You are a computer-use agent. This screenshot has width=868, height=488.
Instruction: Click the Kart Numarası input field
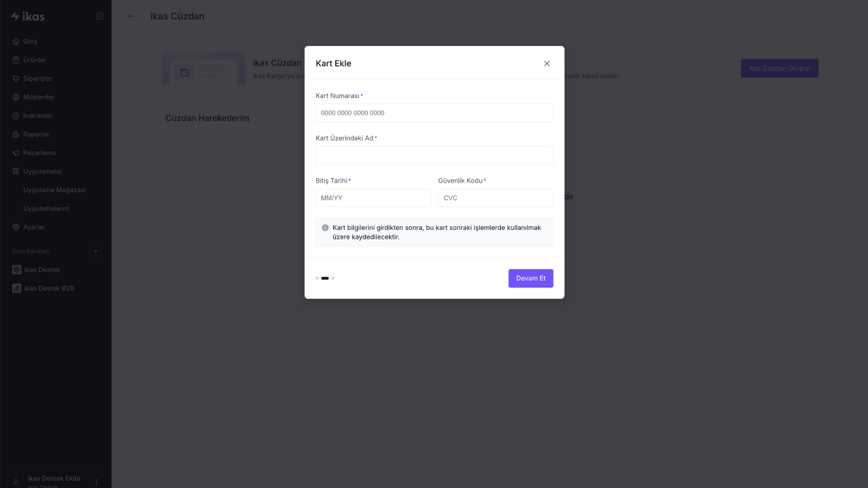[x=434, y=113]
